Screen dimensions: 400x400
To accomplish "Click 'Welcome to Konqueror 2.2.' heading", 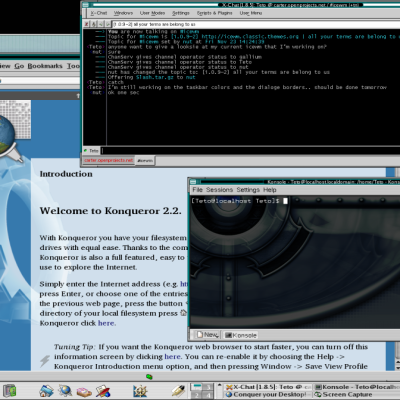I will [110, 211].
